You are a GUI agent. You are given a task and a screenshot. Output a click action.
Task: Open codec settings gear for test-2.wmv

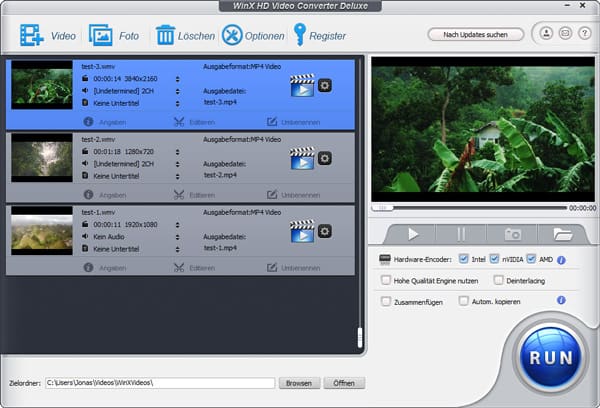[x=325, y=158]
